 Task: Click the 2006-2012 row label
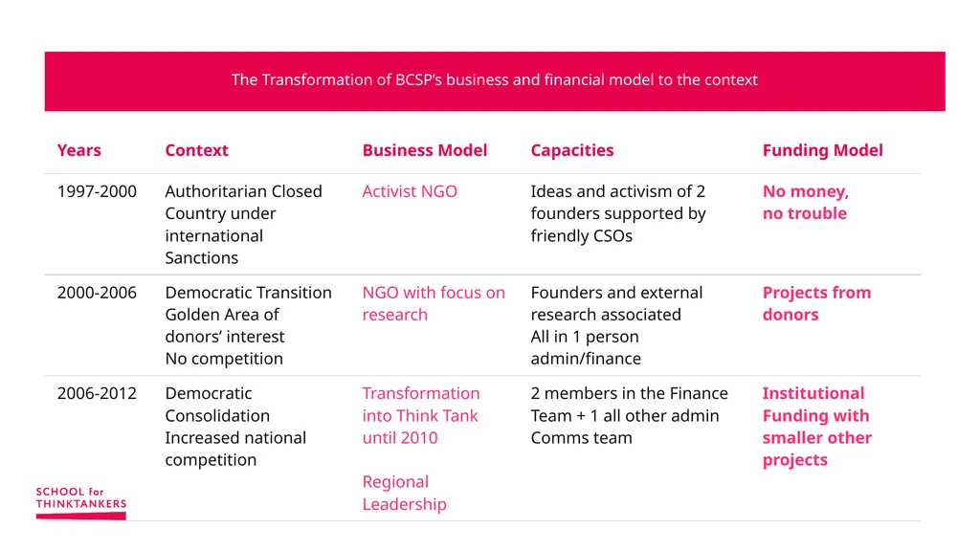tap(97, 393)
